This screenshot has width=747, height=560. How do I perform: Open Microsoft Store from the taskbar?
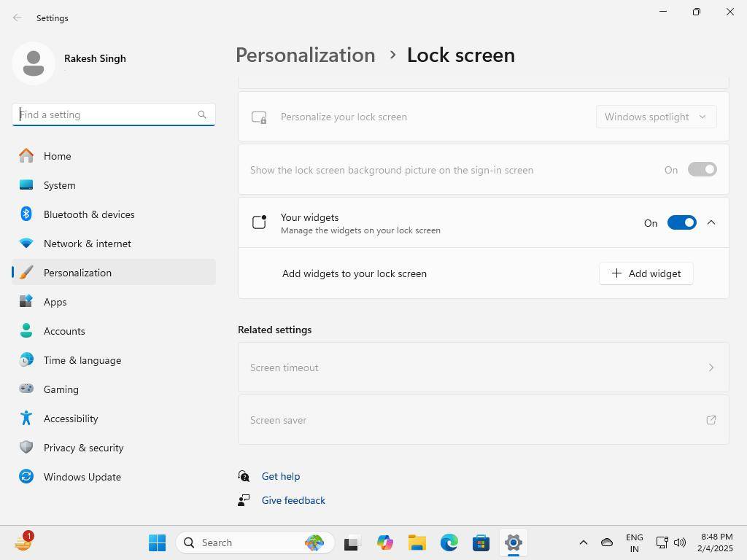pos(481,542)
